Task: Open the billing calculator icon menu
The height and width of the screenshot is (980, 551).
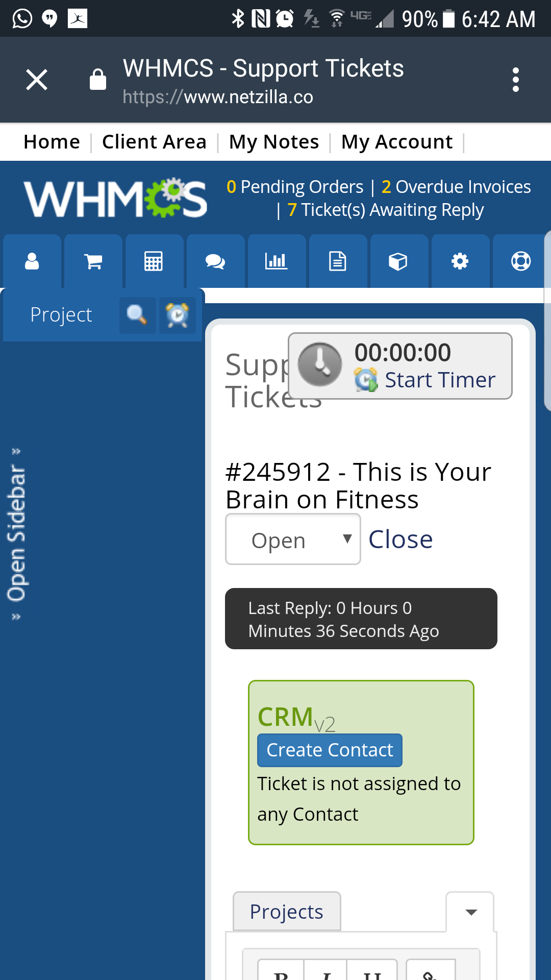Action: [154, 261]
